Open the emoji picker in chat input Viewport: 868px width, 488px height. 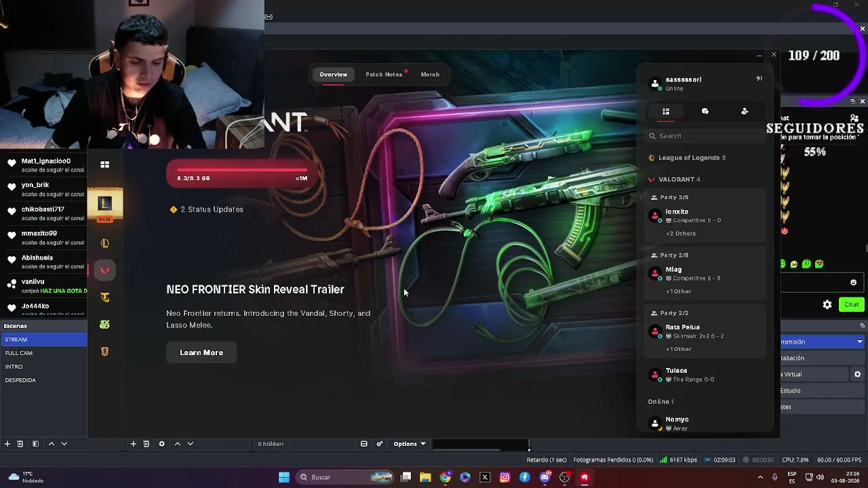pos(853,283)
